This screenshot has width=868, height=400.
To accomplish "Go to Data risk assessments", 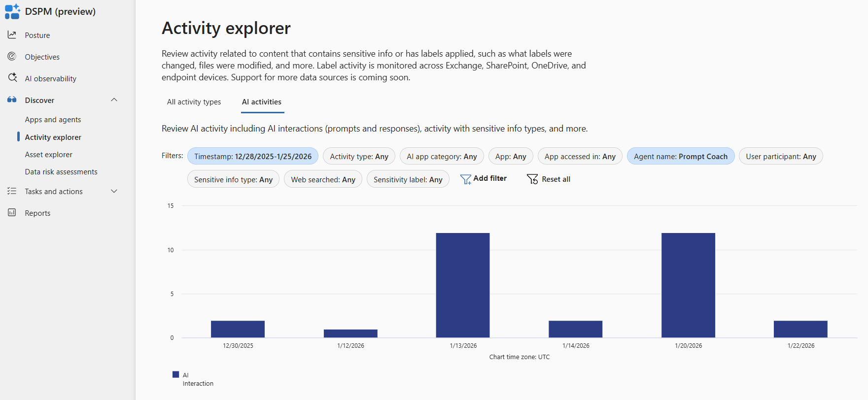I will pyautogui.click(x=61, y=172).
